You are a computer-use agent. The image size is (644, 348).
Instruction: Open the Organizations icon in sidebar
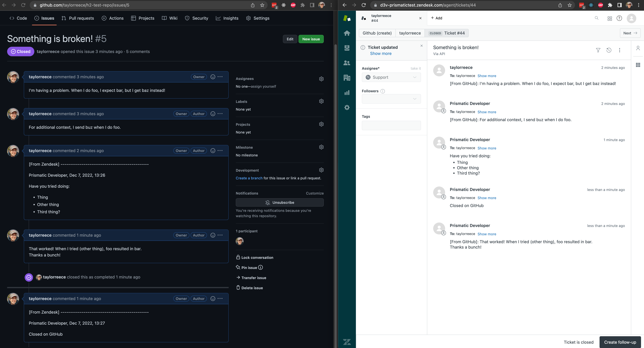coord(347,78)
